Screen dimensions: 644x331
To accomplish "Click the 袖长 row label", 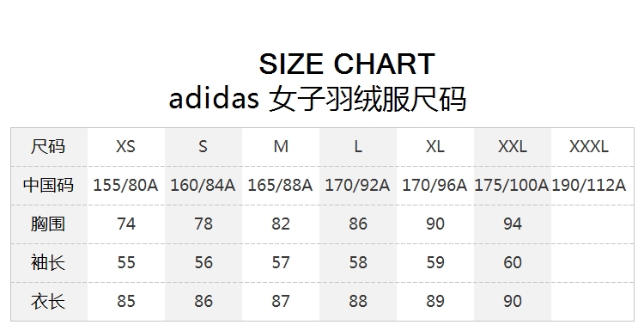I will 48,262.
